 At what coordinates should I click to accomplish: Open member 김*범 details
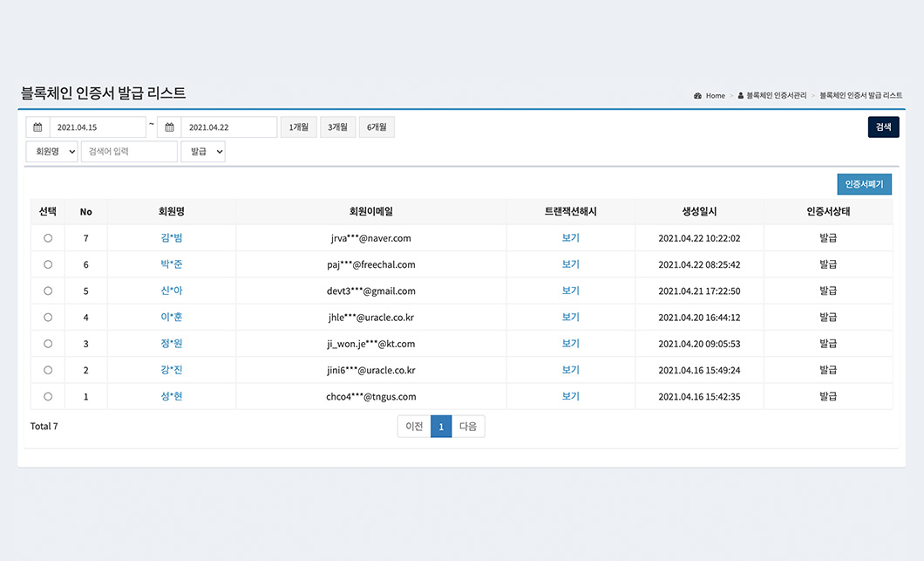[172, 238]
